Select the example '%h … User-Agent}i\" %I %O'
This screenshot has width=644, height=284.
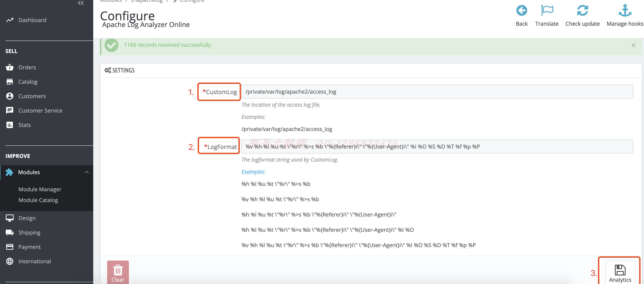click(x=327, y=230)
